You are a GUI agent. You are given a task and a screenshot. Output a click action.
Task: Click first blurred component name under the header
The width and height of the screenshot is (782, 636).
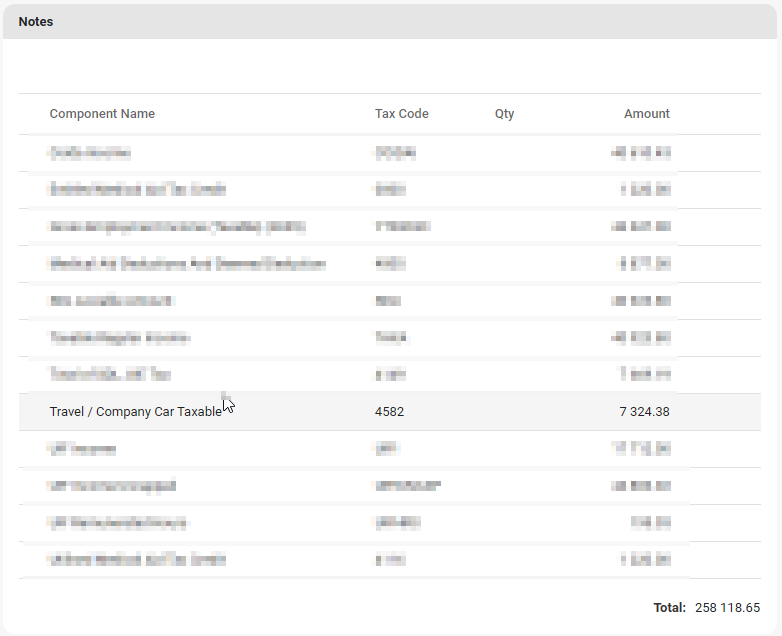click(x=90, y=153)
